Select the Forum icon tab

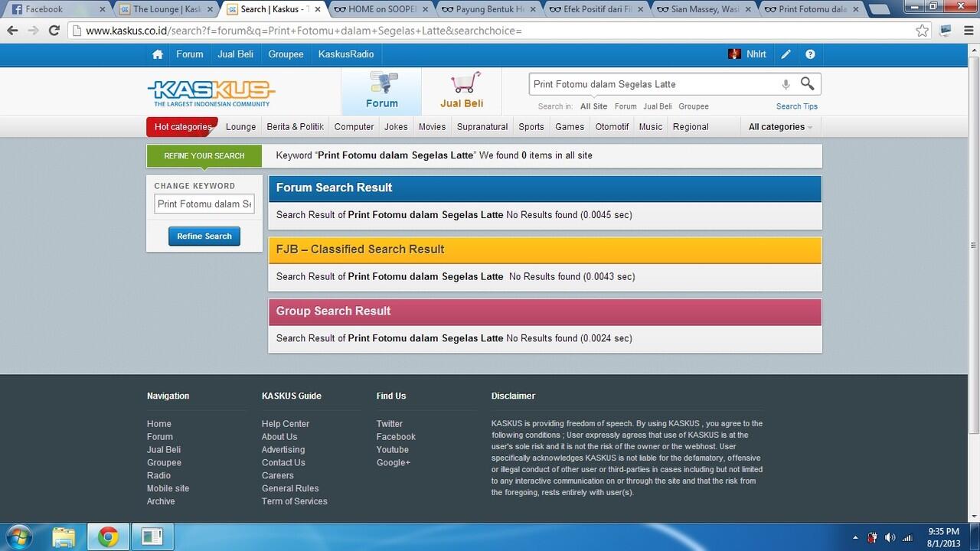click(x=381, y=91)
